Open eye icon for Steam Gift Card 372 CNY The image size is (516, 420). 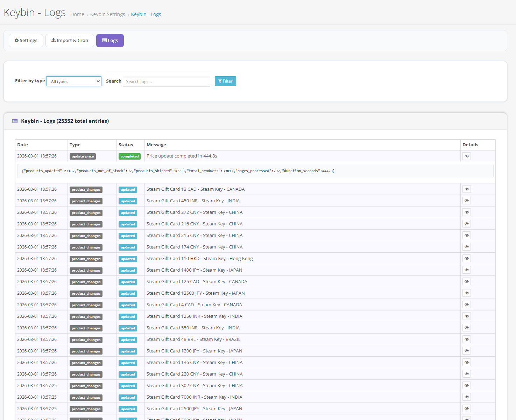tap(466, 212)
